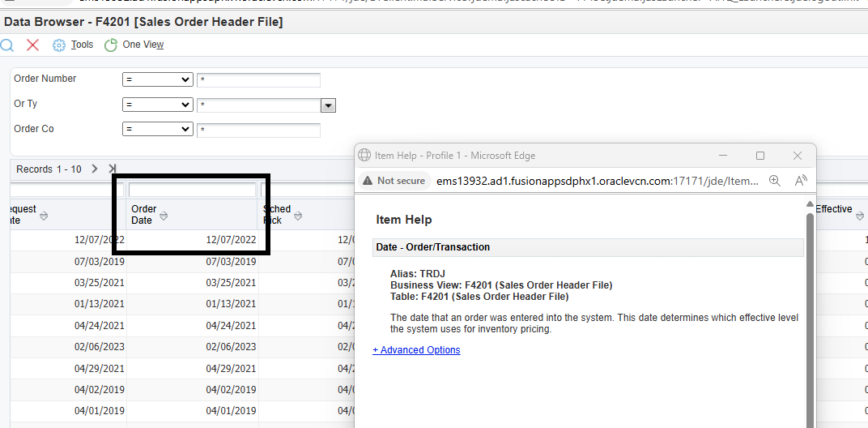Image resolution: width=868 pixels, height=428 pixels.
Task: Sort by Order Date column icon
Action: coord(164,216)
